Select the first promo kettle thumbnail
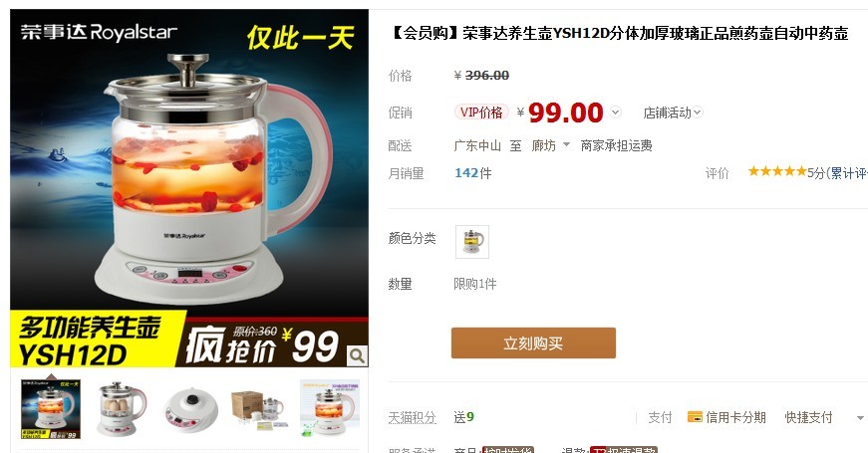This screenshot has width=868, height=453. pos(51,409)
